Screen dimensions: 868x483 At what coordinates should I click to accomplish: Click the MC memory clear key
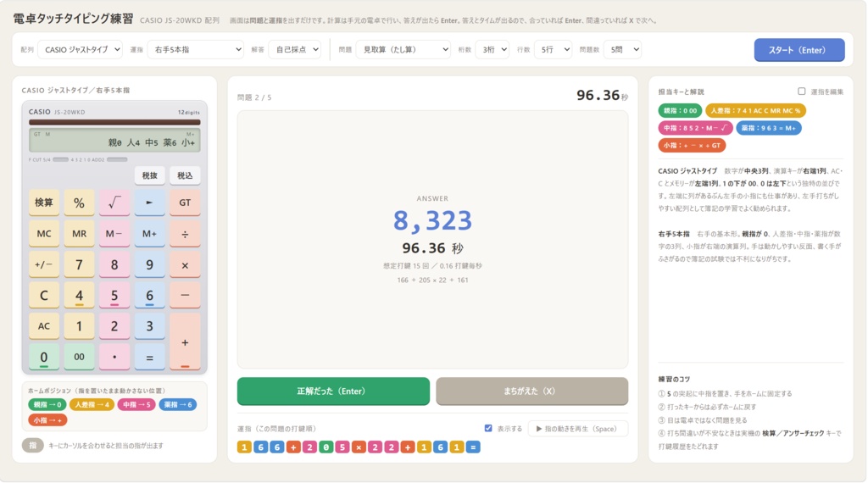tap(44, 234)
